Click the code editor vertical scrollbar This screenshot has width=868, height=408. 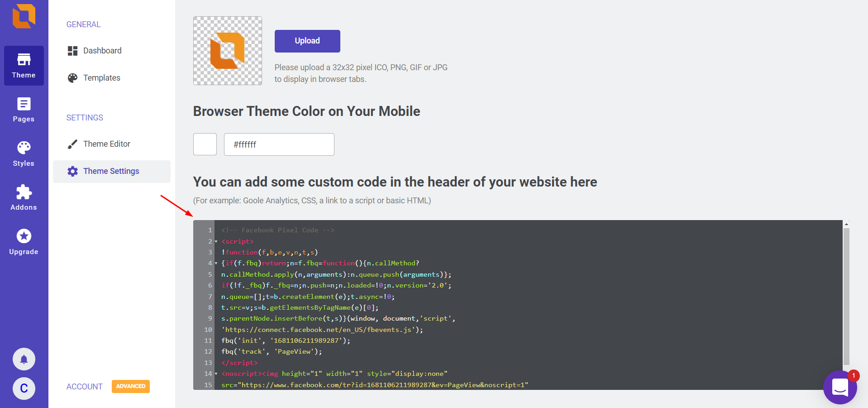tap(846, 296)
